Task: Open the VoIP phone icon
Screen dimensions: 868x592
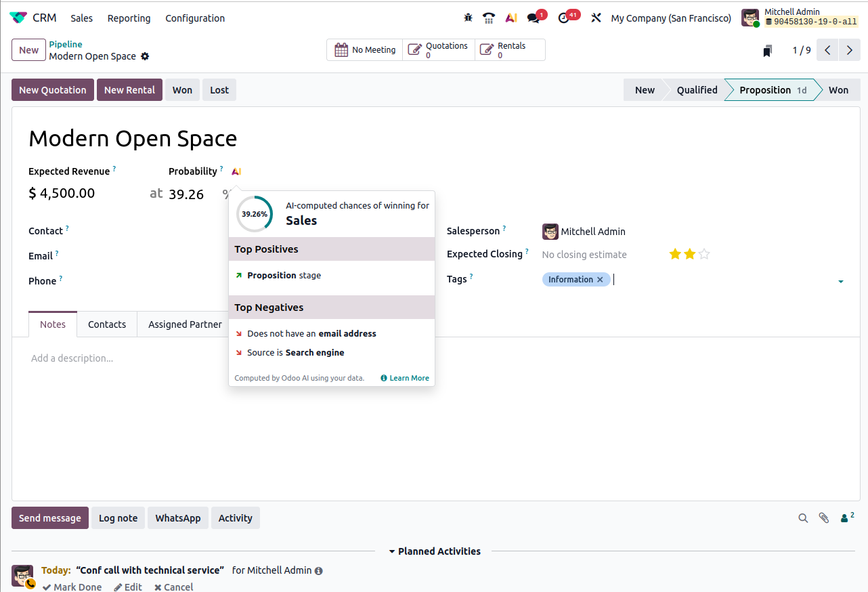Action: pos(489,18)
